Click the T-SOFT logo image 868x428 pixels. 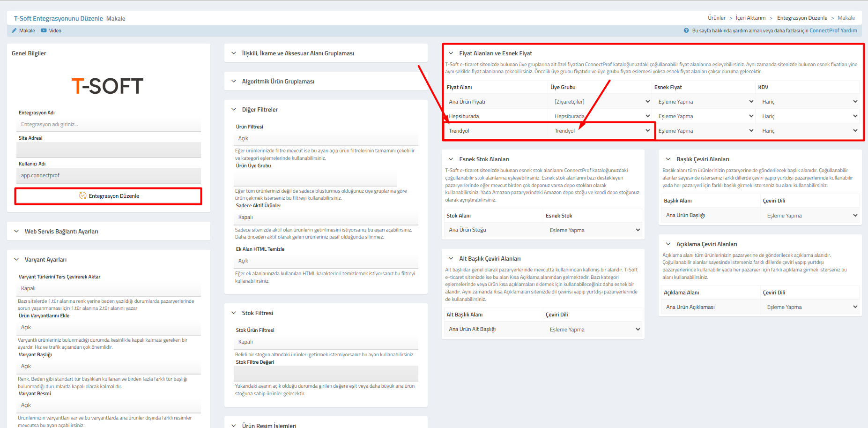coord(108,86)
